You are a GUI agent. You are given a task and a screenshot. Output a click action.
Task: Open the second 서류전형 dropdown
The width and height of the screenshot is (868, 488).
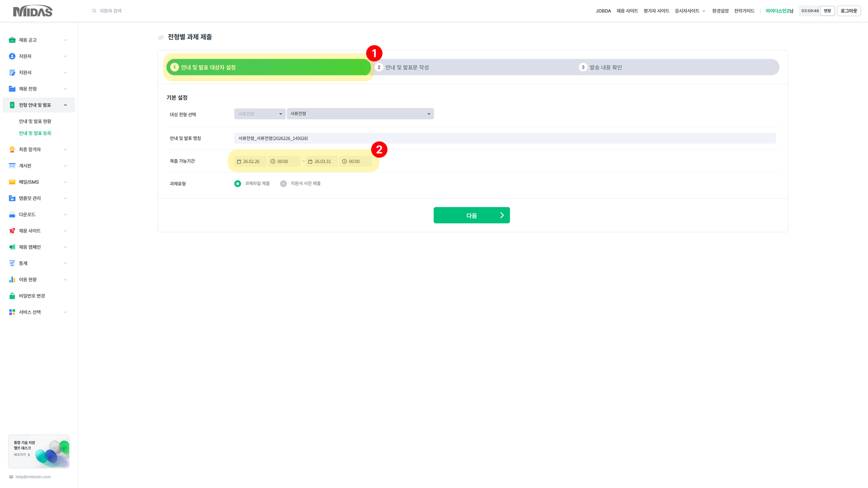point(360,114)
